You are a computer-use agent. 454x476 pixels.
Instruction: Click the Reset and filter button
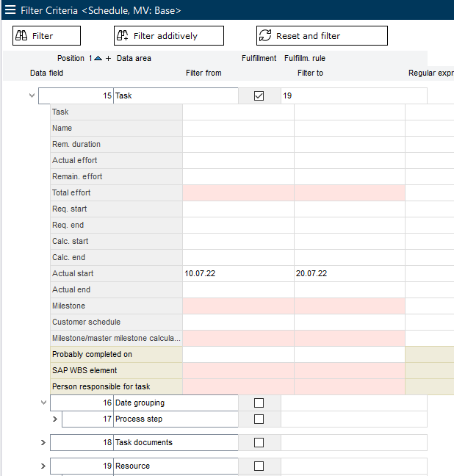click(x=321, y=36)
